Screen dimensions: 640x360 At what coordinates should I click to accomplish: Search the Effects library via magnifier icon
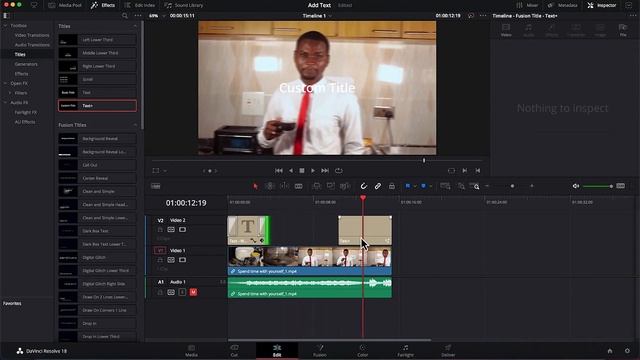pos(125,16)
